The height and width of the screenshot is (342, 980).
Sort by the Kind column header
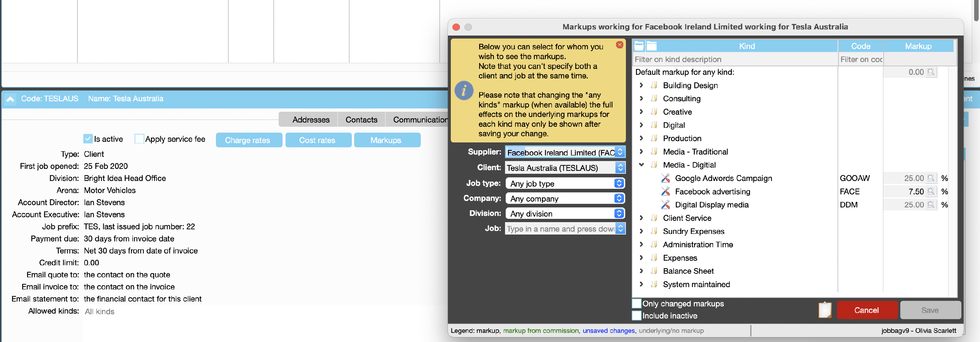pos(747,46)
